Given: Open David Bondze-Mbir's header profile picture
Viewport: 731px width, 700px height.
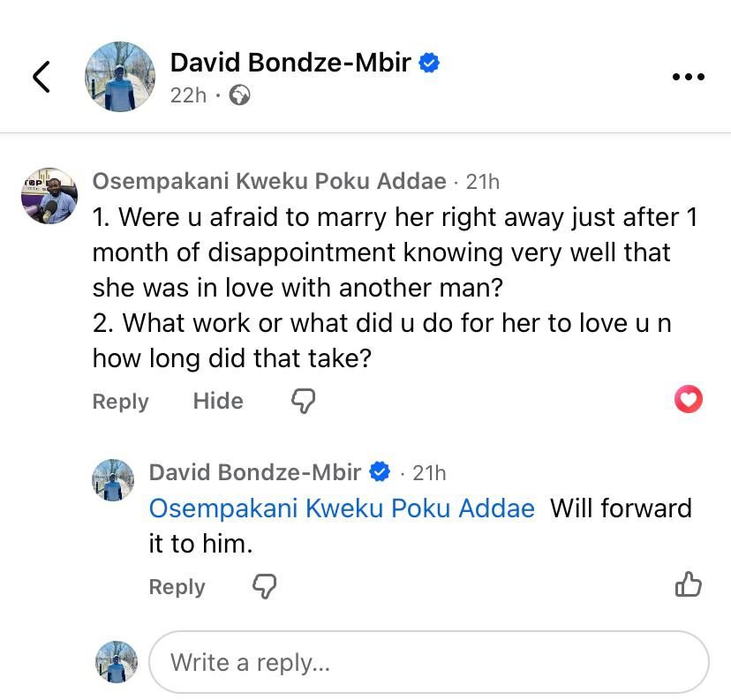Looking at the screenshot, I should (120, 76).
